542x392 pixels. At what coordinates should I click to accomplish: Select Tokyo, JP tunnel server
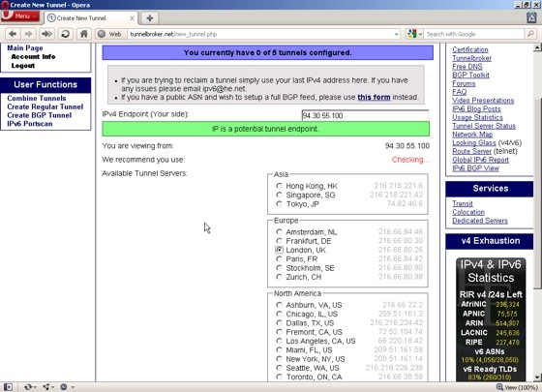[279, 204]
